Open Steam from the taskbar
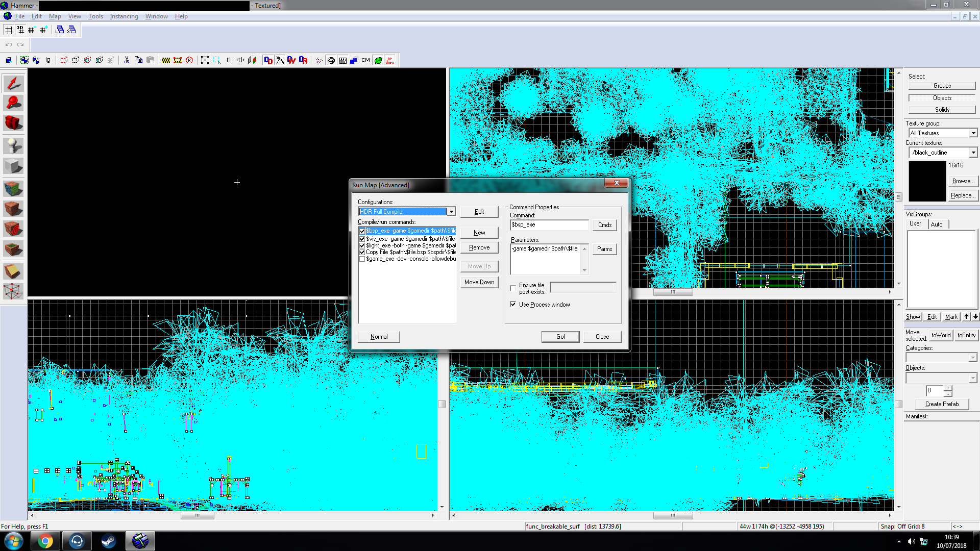The width and height of the screenshot is (980, 551). point(108,541)
